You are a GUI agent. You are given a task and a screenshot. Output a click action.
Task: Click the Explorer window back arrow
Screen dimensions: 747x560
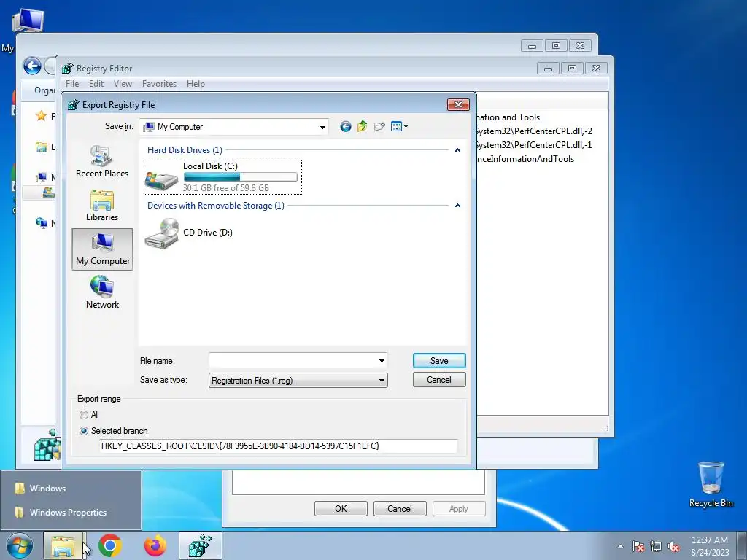pos(32,66)
